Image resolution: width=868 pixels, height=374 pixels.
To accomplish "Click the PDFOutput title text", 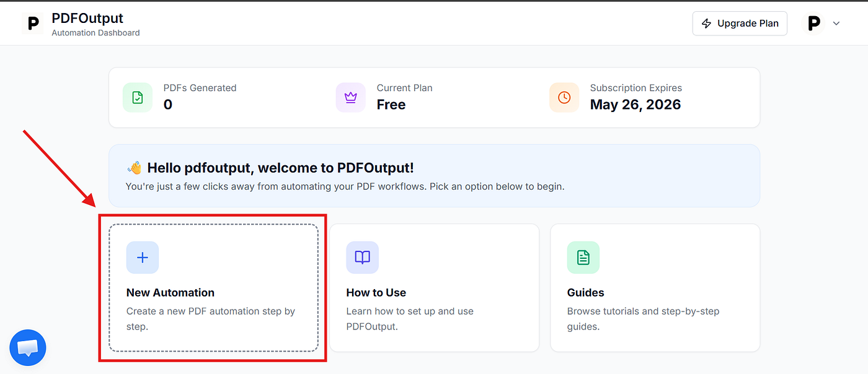I will tap(87, 18).
